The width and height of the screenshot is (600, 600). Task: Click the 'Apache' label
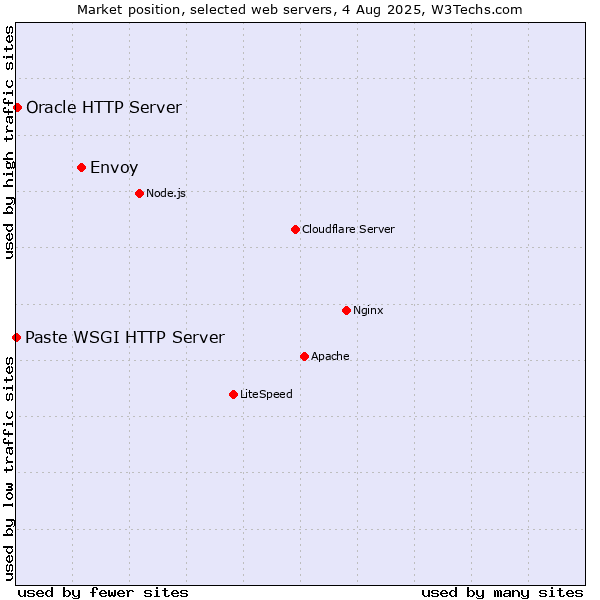330,356
